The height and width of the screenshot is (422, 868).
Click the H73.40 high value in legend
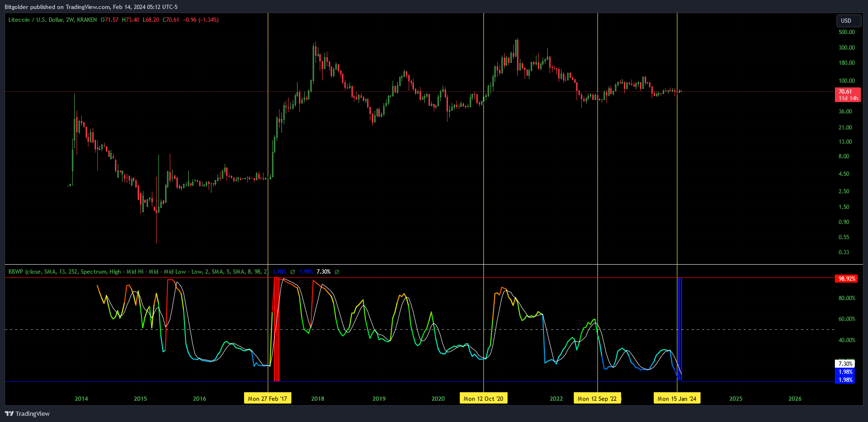(x=131, y=20)
